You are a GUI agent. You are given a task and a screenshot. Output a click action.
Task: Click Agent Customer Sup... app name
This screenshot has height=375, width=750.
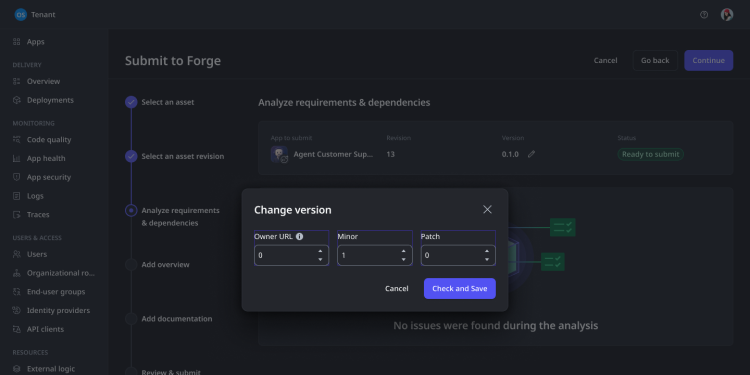[333, 154]
